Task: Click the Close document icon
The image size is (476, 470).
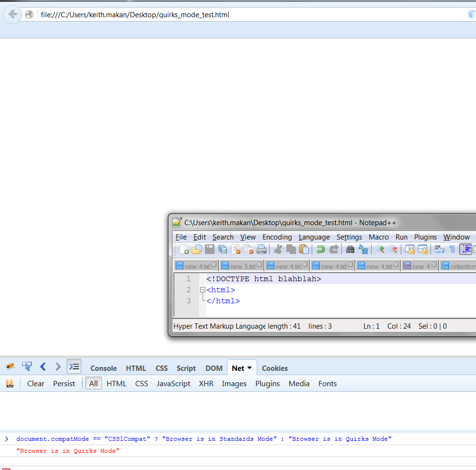Action: (236, 250)
